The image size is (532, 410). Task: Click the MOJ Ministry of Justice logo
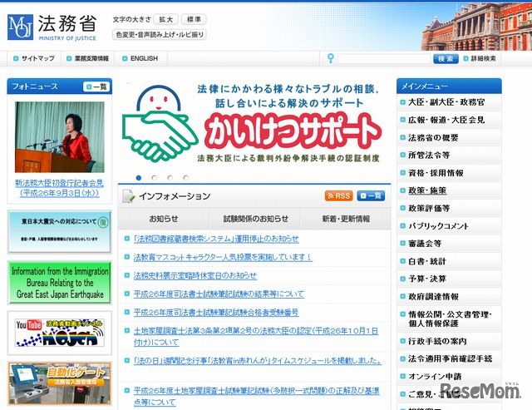tap(52, 27)
